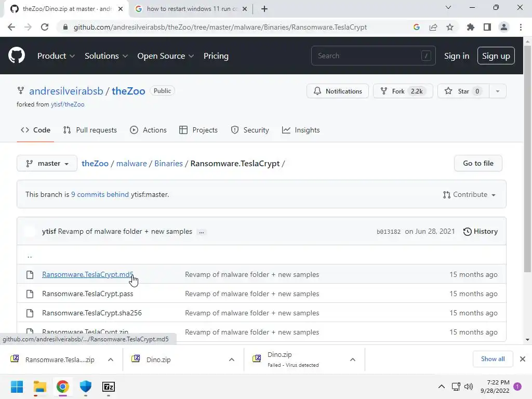Image resolution: width=532 pixels, height=399 pixels.
Task: Click the browser forward arrow
Action: tap(28, 27)
